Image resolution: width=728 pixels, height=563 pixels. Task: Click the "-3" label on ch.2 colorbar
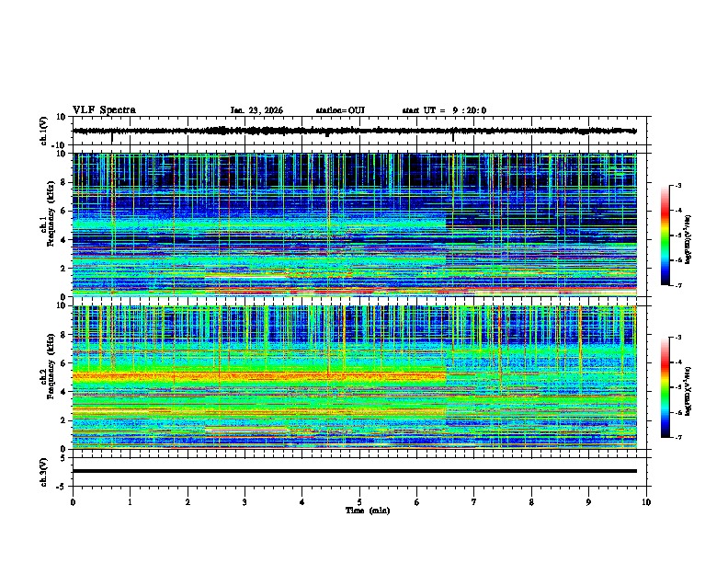click(x=678, y=338)
